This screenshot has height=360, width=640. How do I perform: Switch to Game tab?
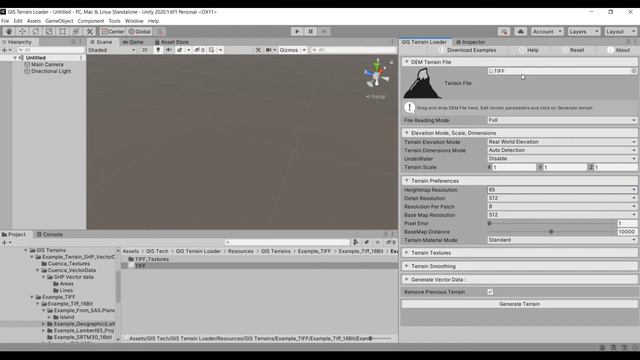[133, 42]
